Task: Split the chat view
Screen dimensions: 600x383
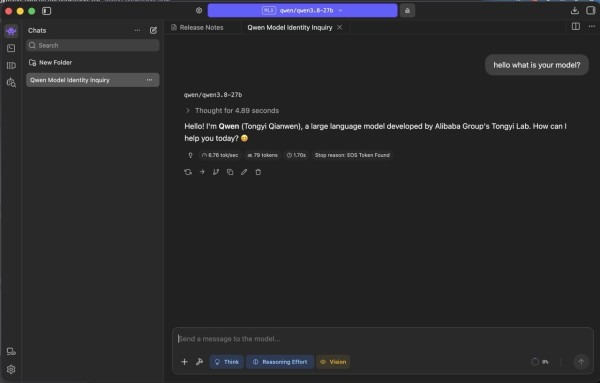Action: pos(576,26)
